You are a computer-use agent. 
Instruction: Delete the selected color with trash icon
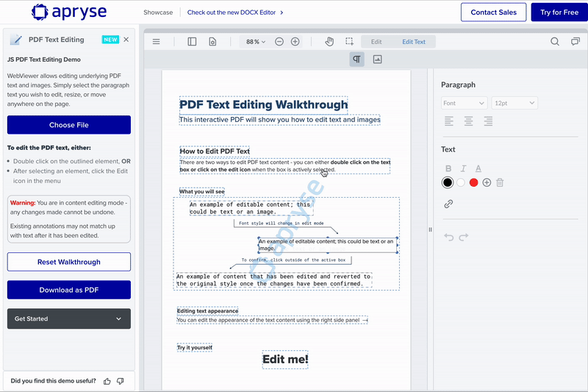pyautogui.click(x=500, y=182)
